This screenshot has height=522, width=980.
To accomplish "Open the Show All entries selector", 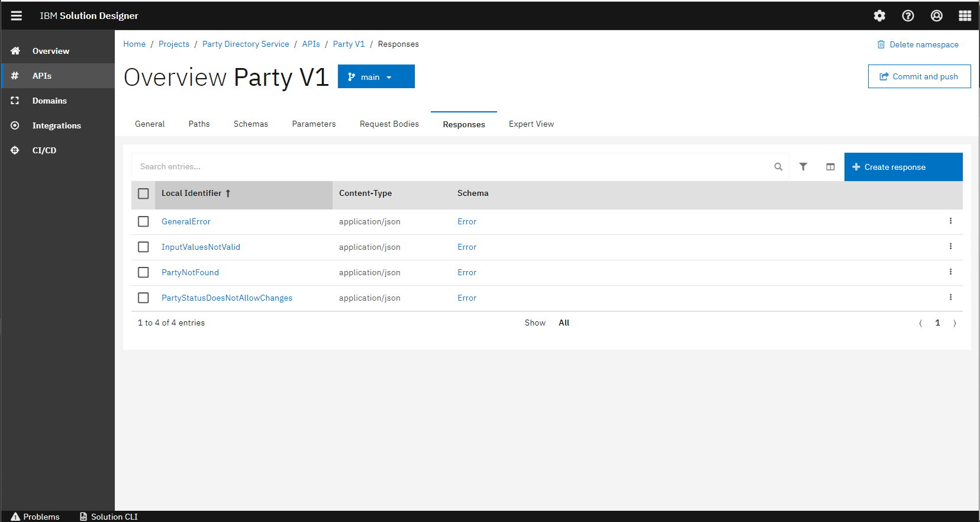I will 563,323.
